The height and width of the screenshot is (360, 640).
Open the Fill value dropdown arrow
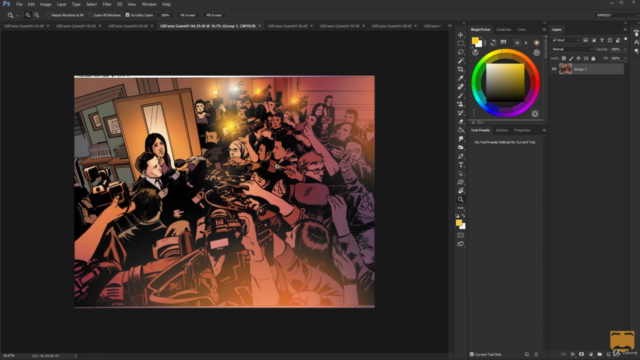coord(625,58)
